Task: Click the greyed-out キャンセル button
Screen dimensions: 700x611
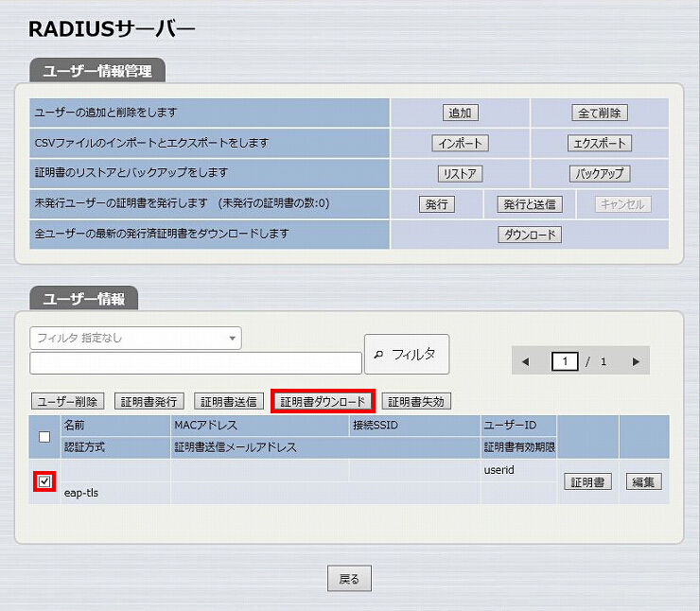Action: point(622,204)
